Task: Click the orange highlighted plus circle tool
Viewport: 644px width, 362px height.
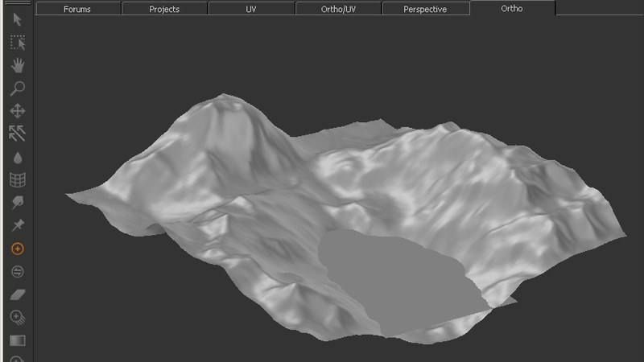Action: click(x=17, y=249)
